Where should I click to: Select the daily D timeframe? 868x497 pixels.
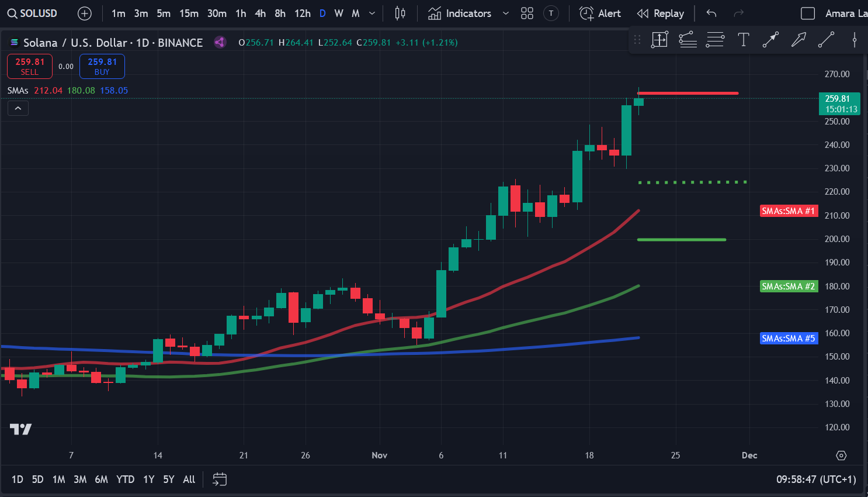click(x=322, y=13)
